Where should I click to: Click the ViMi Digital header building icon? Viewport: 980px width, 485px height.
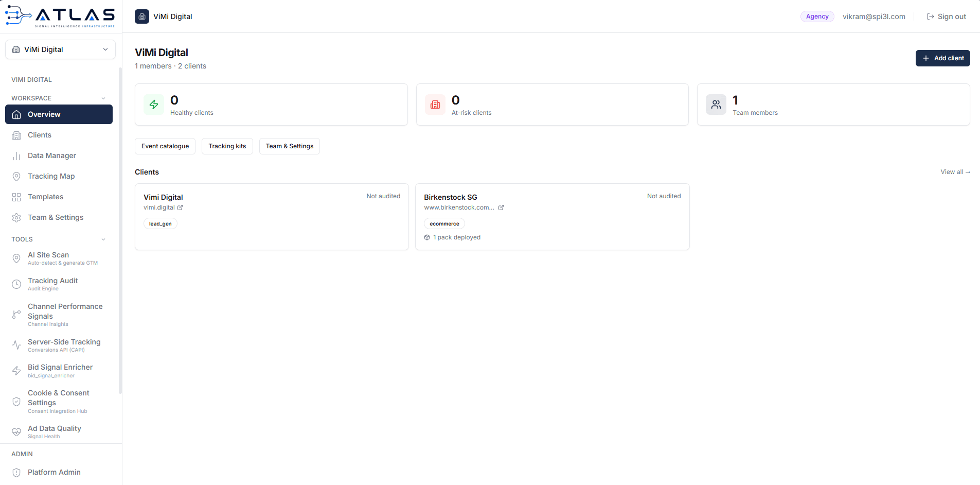click(x=142, y=16)
